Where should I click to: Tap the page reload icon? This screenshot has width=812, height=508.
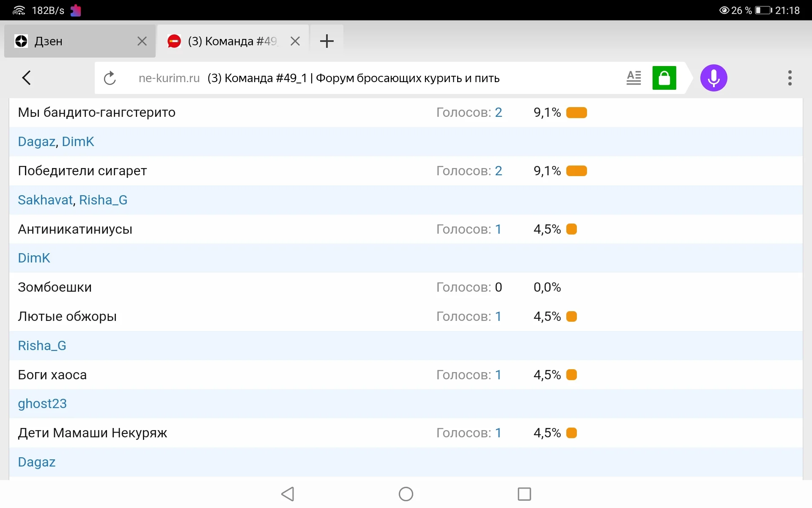click(x=110, y=78)
